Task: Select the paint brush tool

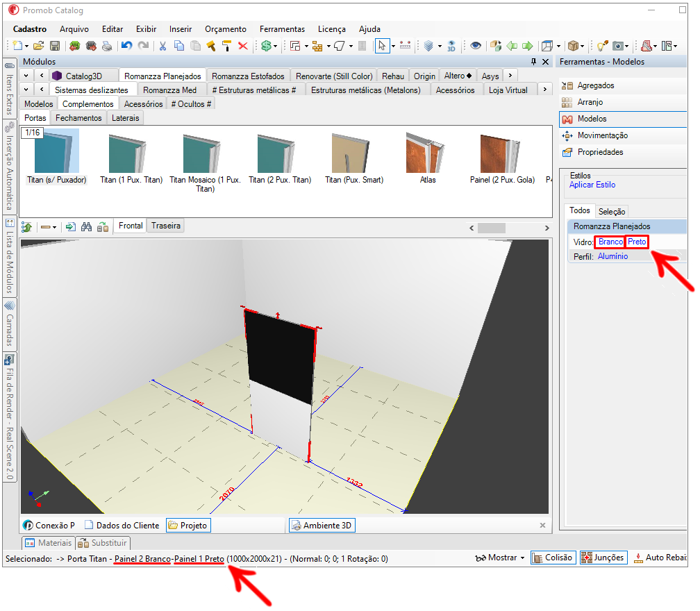Action: pos(210,46)
